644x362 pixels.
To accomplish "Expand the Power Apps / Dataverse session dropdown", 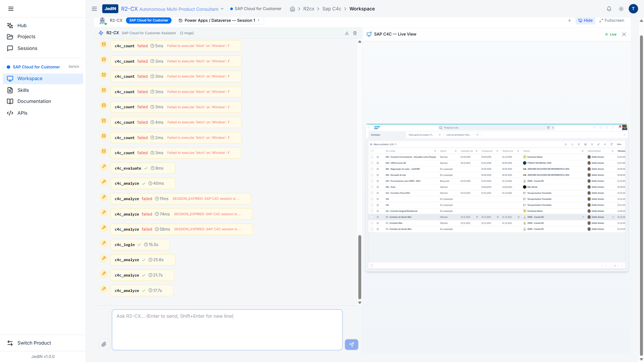I will point(219,20).
